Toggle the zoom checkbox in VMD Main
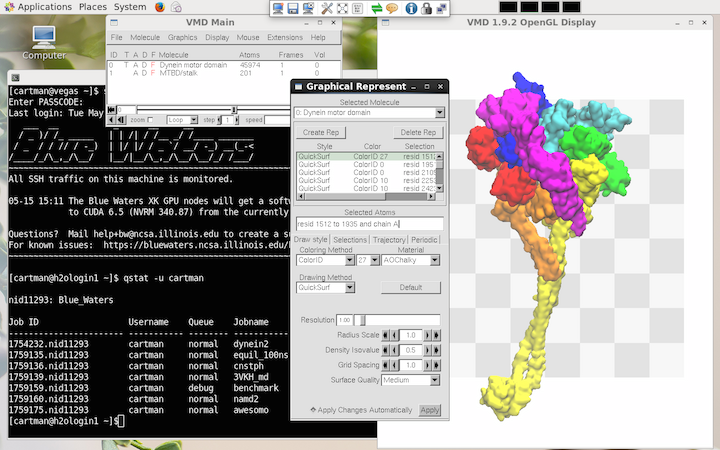The height and width of the screenshot is (450, 720). coord(150,120)
